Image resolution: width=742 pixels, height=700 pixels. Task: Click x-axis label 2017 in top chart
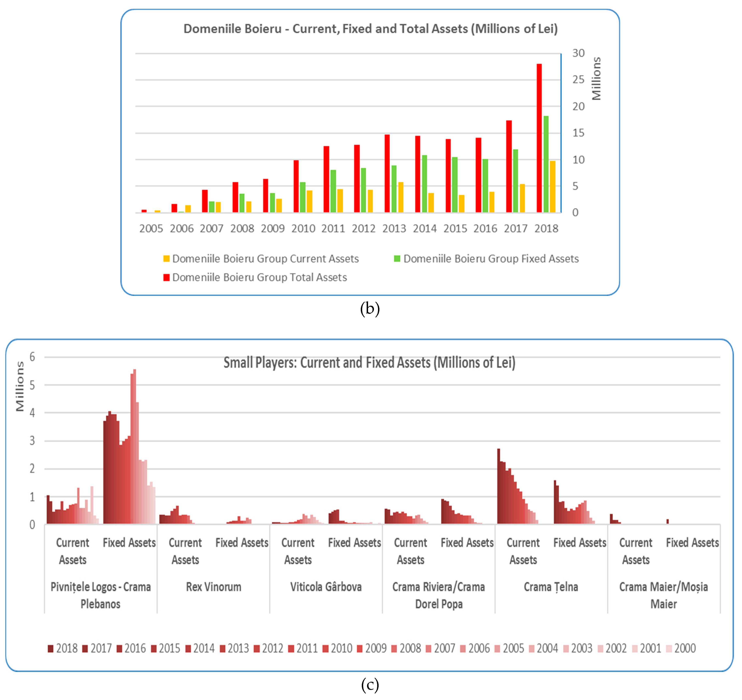pyautogui.click(x=516, y=228)
